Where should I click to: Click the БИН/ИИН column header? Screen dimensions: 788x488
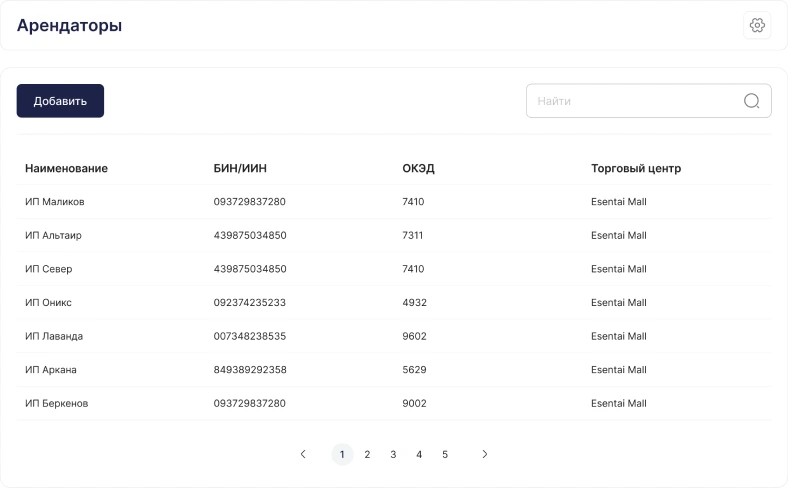[x=240, y=168]
